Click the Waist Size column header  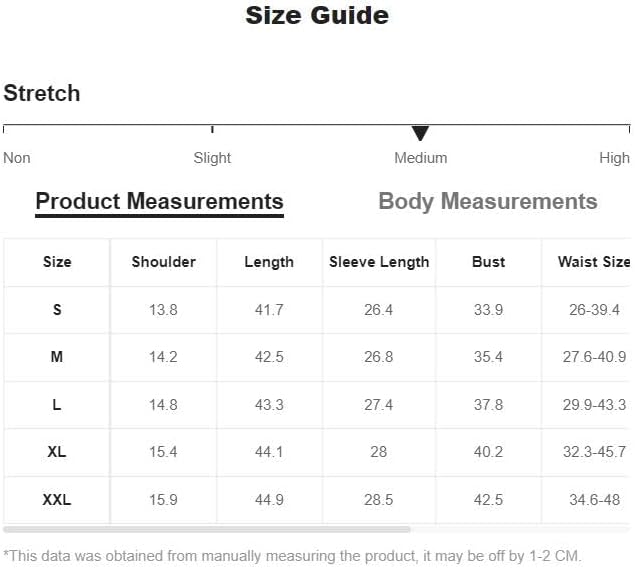point(594,262)
